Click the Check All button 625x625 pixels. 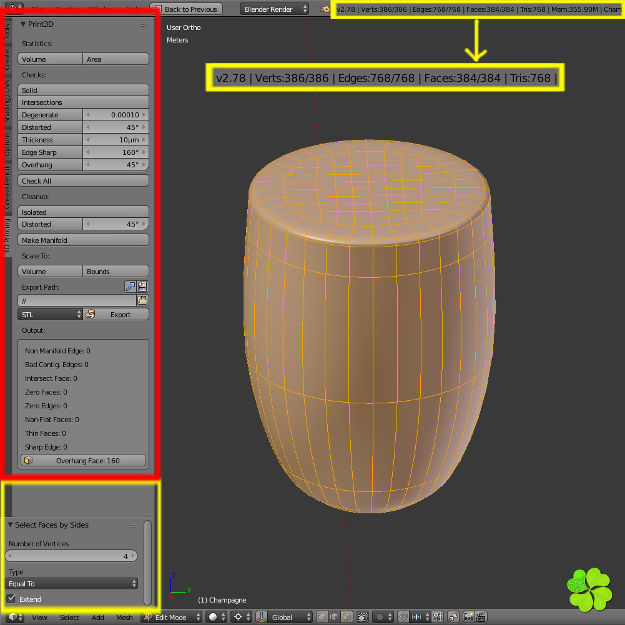[83, 181]
